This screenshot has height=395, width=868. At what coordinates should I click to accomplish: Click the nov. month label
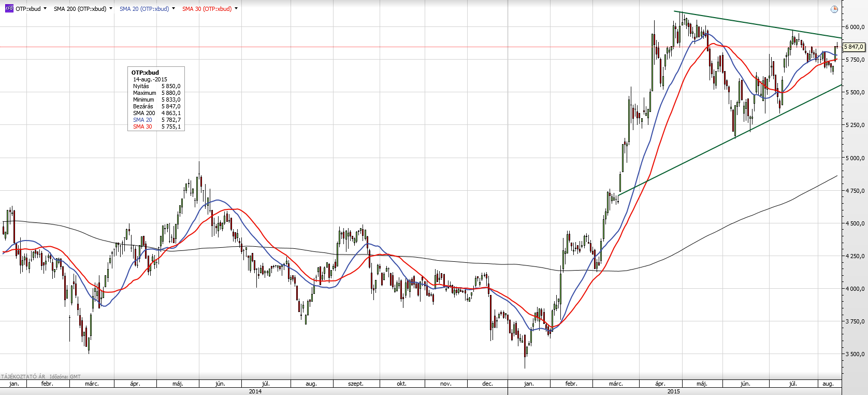(x=445, y=384)
